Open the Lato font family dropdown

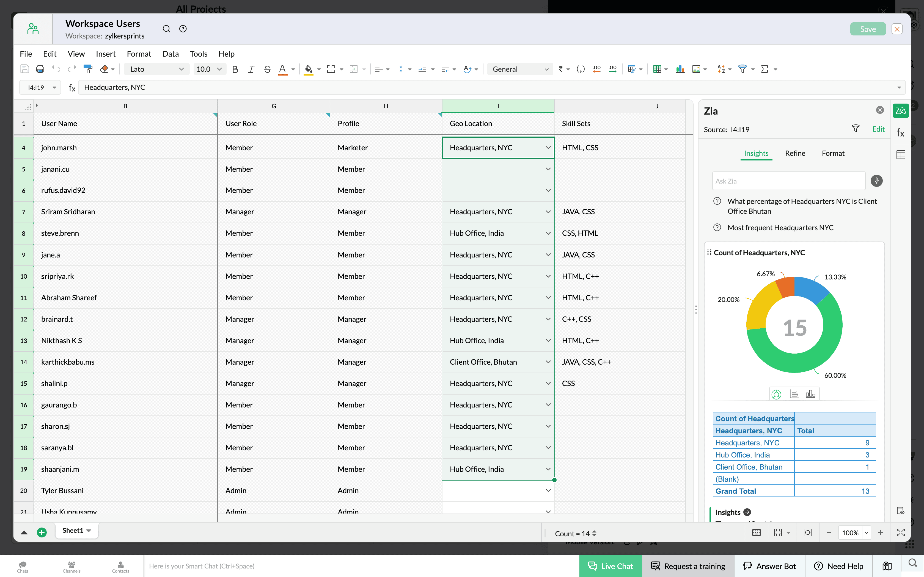(156, 69)
